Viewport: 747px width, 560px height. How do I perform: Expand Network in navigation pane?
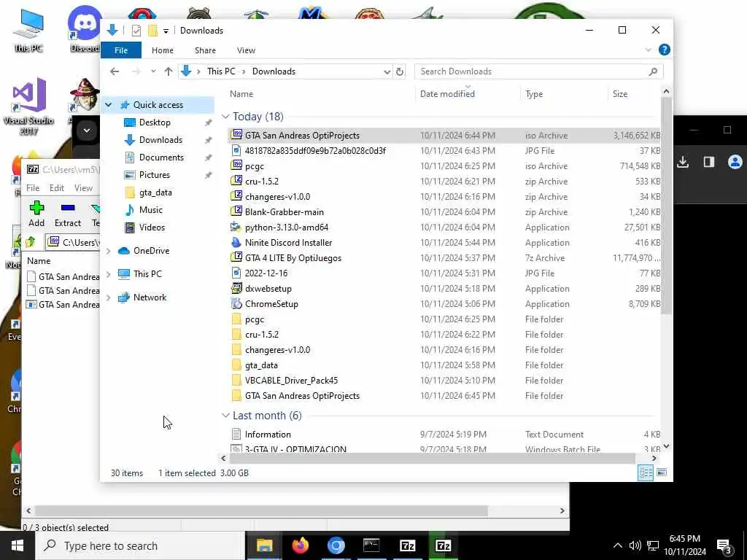click(x=109, y=297)
